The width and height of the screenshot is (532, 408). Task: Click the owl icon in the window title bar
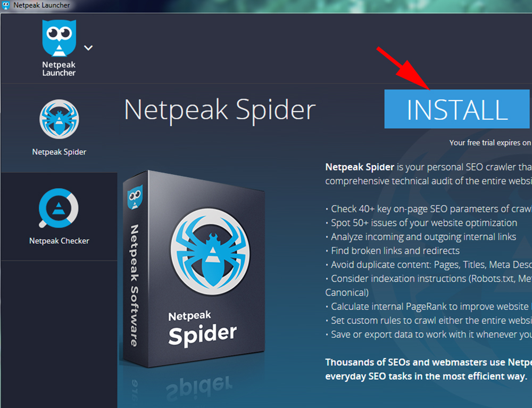[6, 5]
